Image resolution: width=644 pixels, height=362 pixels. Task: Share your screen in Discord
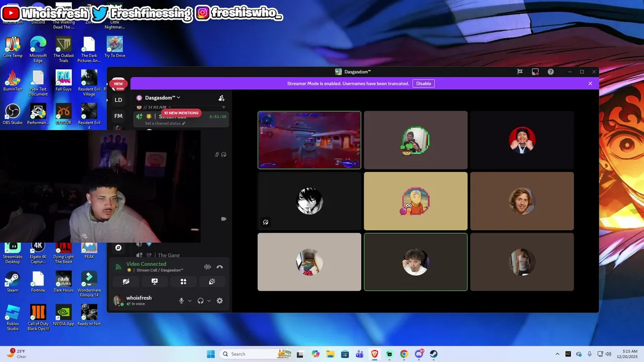[154, 282]
